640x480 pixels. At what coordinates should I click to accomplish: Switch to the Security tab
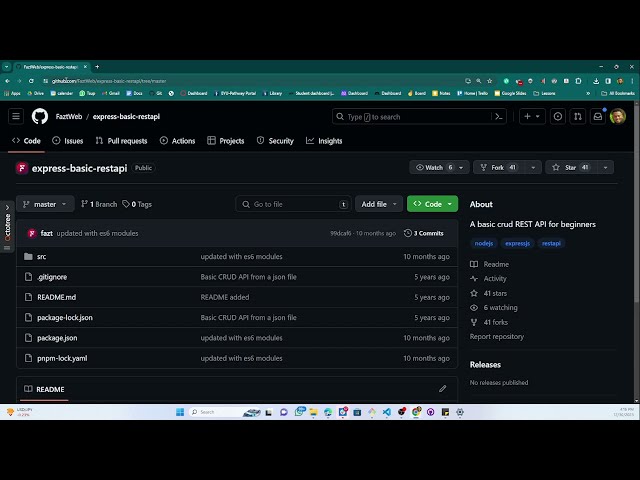click(275, 141)
